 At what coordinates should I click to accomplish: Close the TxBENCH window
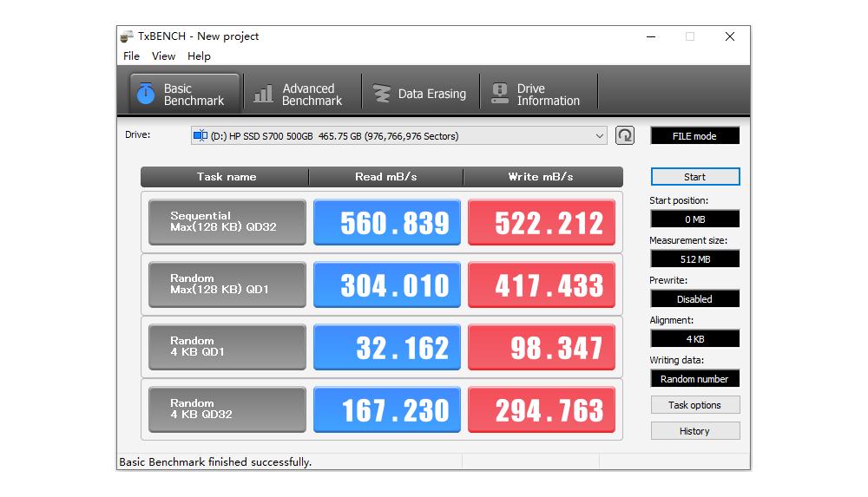tap(730, 36)
